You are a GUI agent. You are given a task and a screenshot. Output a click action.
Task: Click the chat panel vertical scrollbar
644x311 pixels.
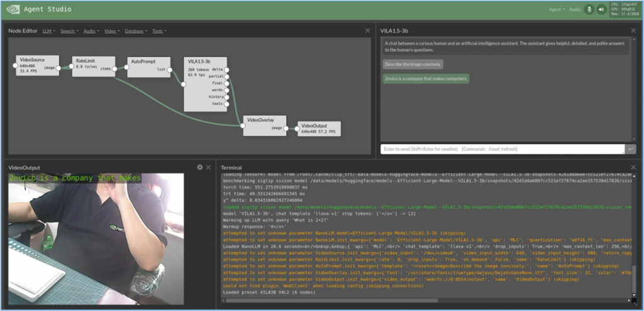[634, 89]
